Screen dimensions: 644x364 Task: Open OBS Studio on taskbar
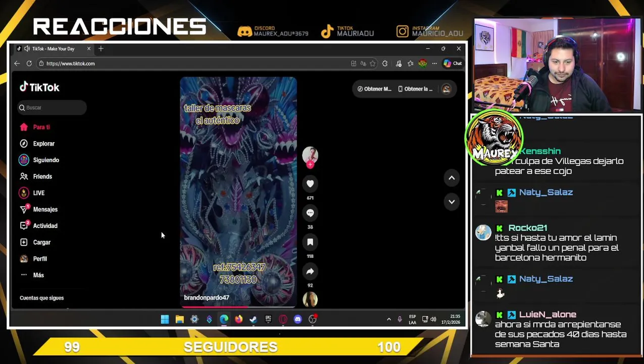click(x=313, y=319)
